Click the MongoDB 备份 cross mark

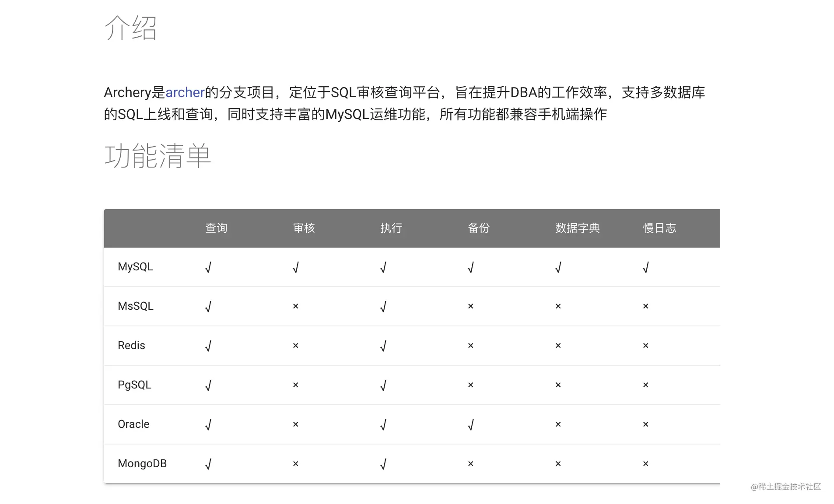(471, 464)
